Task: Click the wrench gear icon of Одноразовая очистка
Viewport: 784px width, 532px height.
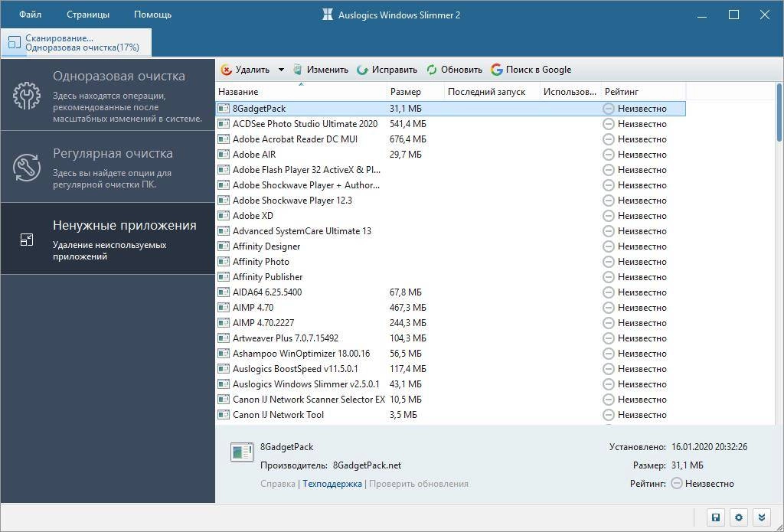Action: click(x=27, y=96)
